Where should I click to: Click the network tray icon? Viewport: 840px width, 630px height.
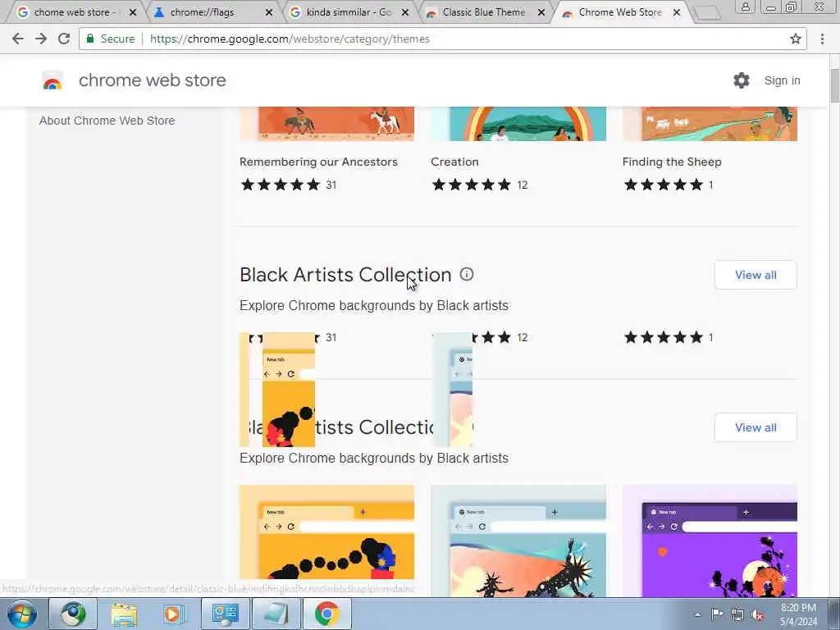737,614
